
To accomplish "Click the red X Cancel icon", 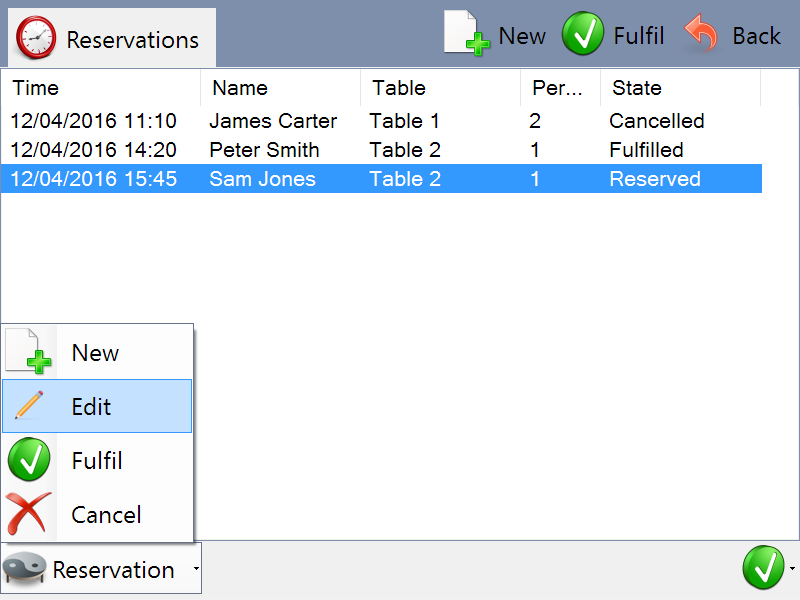I will point(29,514).
